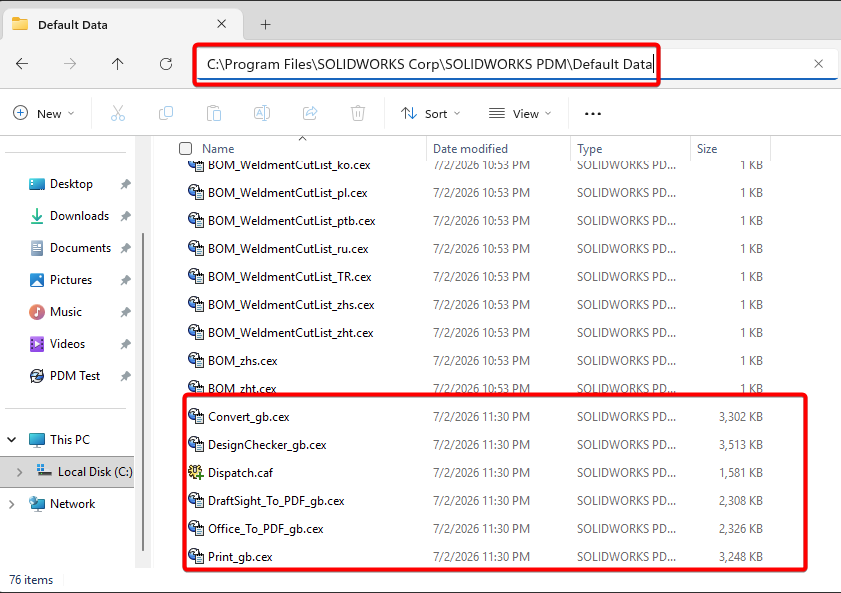Sort files by the Size column

click(x=707, y=149)
